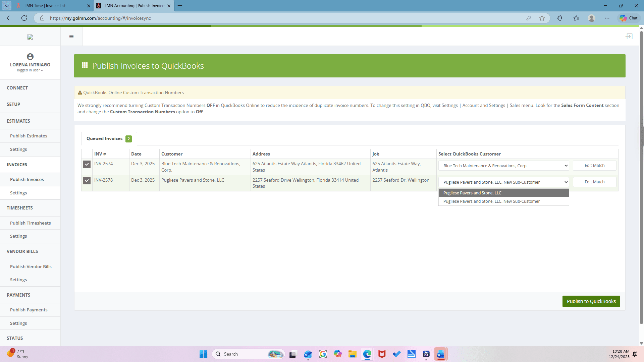Click the site lock icon in address bar
This screenshot has width=644, height=362.
(x=42, y=18)
